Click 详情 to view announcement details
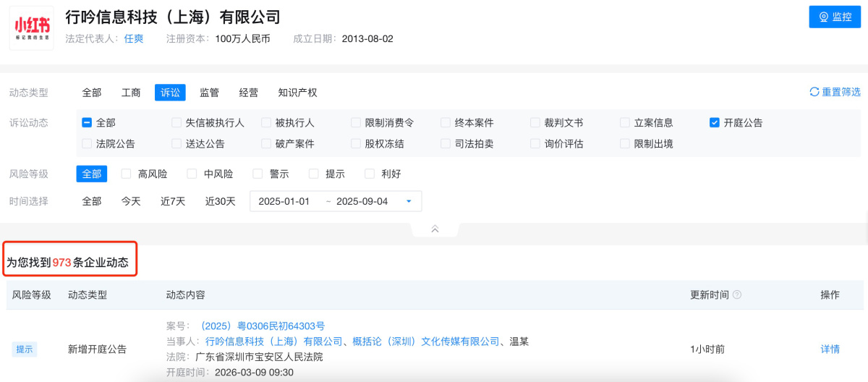Image resolution: width=868 pixels, height=382 pixels. pyautogui.click(x=830, y=349)
